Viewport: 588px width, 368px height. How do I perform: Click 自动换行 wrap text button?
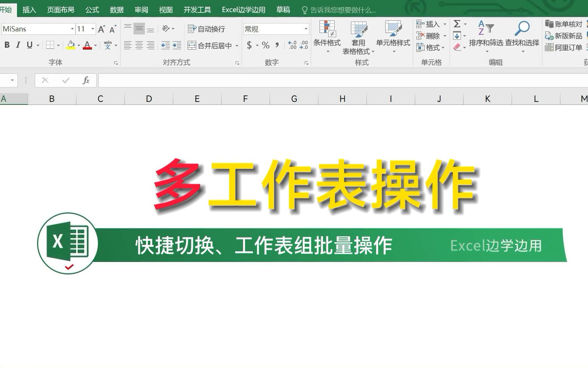pos(206,29)
